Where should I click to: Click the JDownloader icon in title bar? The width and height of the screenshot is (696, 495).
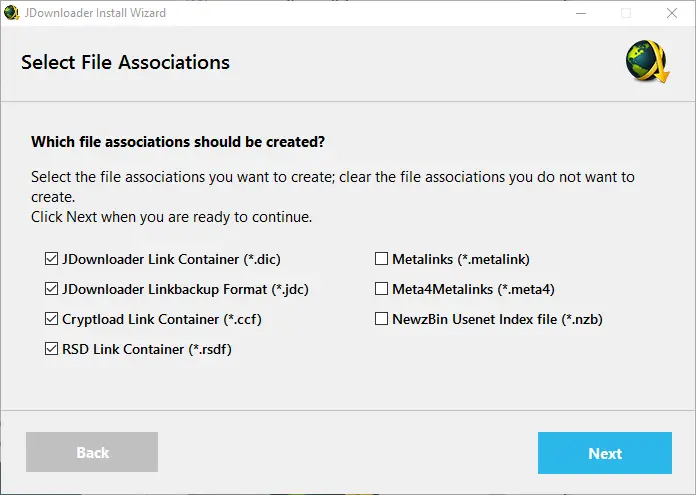tap(12, 13)
